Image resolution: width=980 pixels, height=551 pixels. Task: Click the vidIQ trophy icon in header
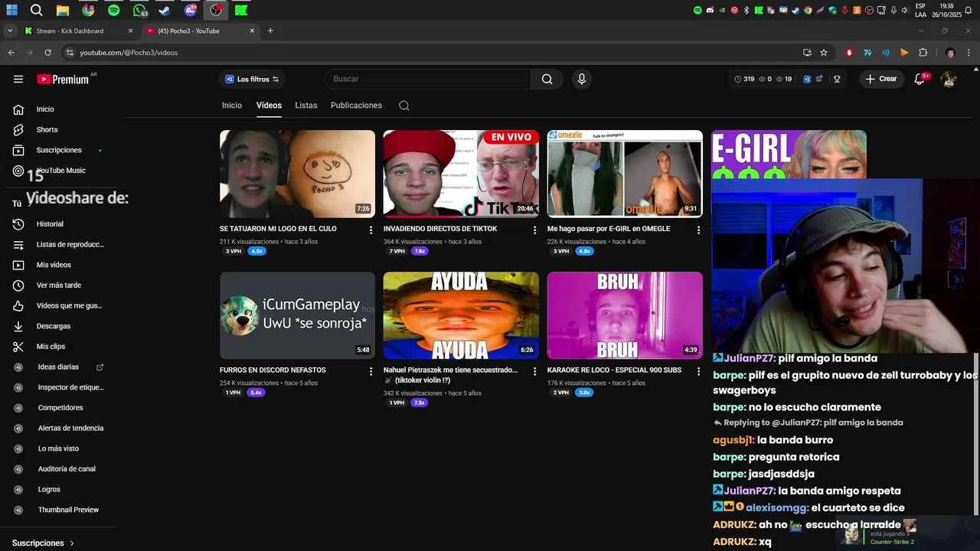pyautogui.click(x=837, y=79)
